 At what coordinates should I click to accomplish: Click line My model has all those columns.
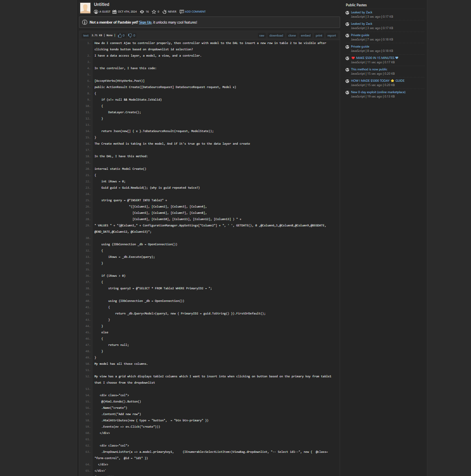click(x=121, y=364)
